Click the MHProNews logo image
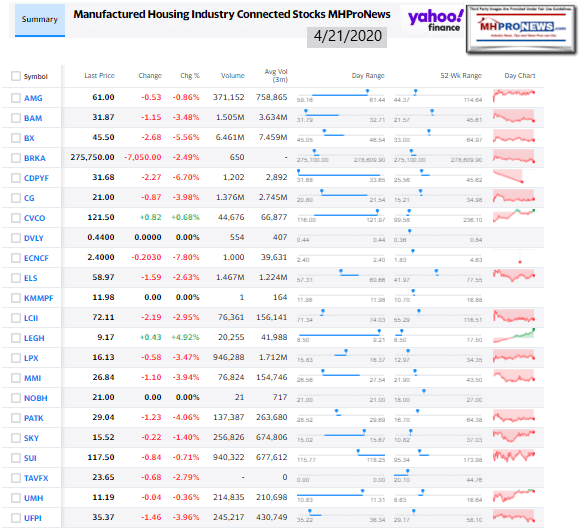 pyautogui.click(x=522, y=29)
